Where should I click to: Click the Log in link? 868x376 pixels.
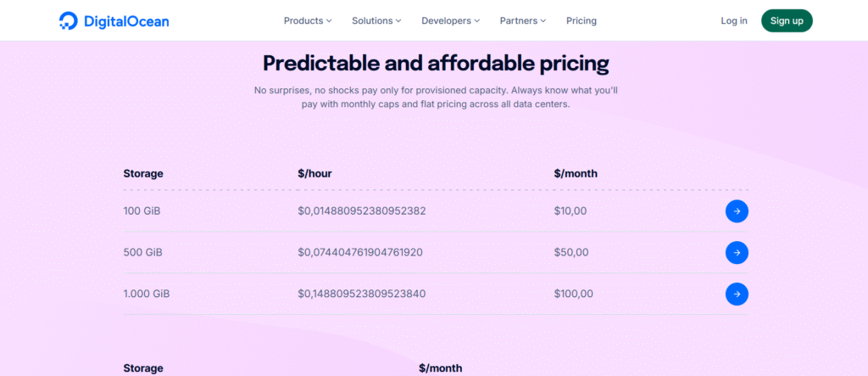pyautogui.click(x=733, y=20)
